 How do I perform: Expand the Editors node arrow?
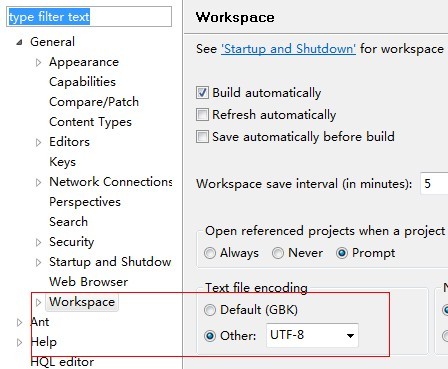point(38,142)
